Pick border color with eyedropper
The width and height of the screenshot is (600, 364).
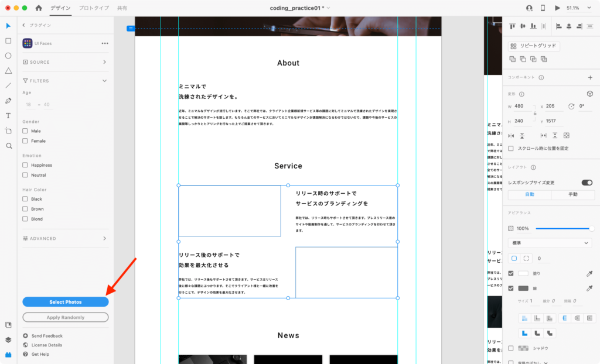[x=589, y=289]
